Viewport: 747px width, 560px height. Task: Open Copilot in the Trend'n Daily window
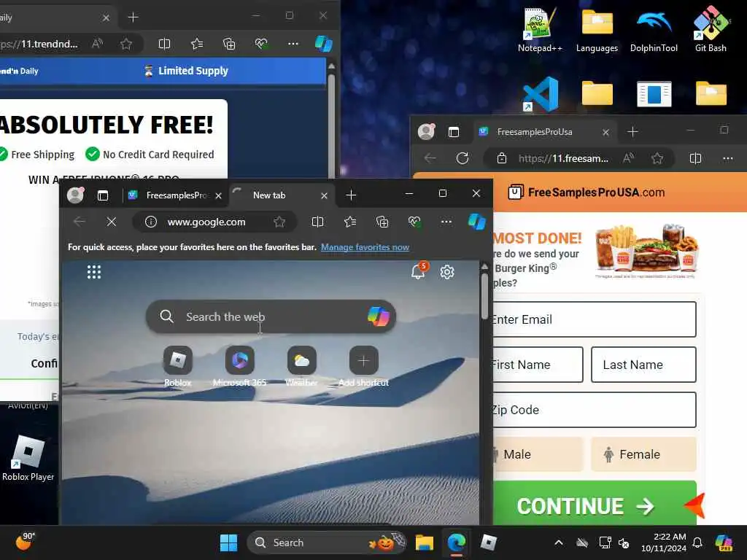click(324, 44)
